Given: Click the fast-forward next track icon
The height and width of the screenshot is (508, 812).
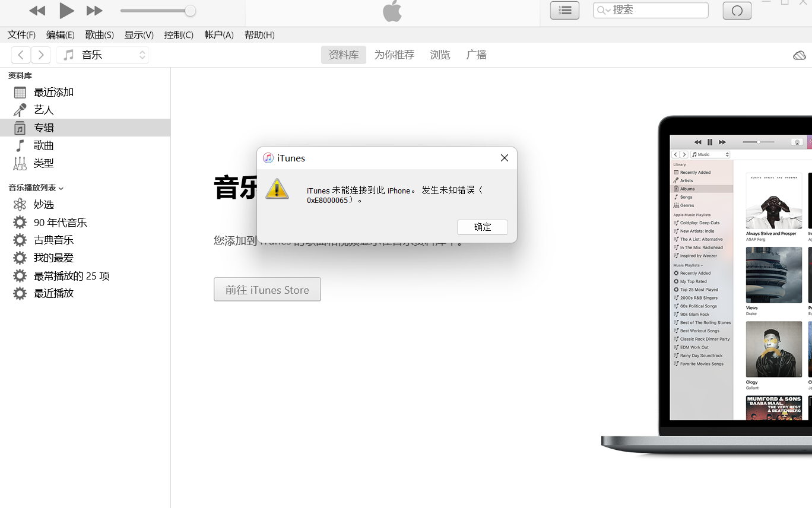Looking at the screenshot, I should (x=94, y=11).
